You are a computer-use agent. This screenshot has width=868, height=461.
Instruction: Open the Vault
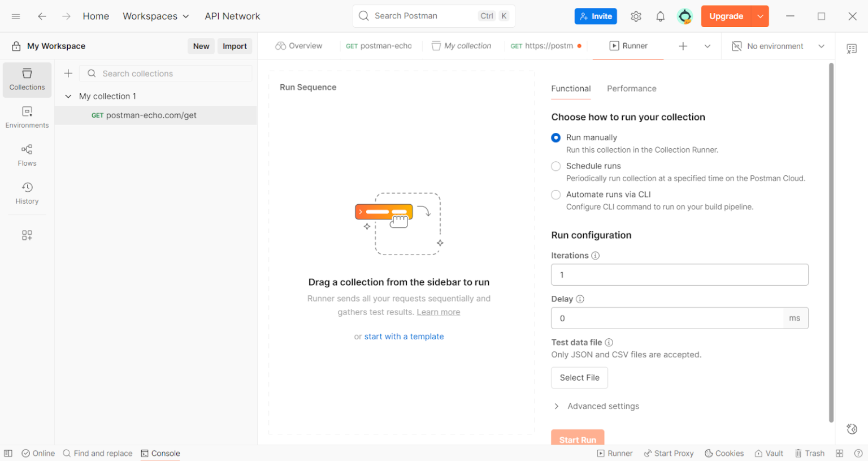[x=769, y=453]
